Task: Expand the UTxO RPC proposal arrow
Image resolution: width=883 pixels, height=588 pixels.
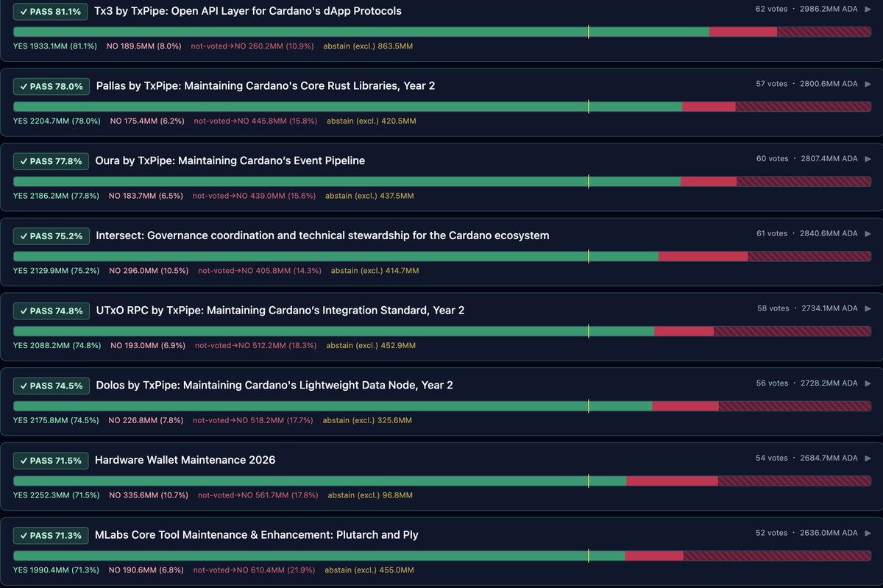Action: 868,308
